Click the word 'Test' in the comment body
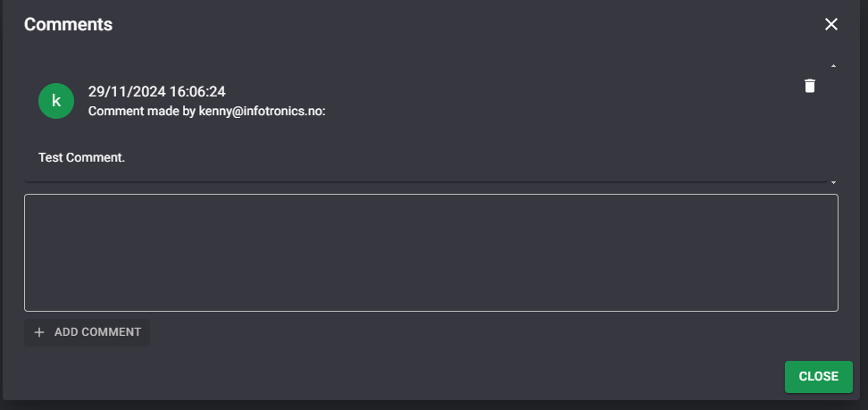 [x=50, y=157]
